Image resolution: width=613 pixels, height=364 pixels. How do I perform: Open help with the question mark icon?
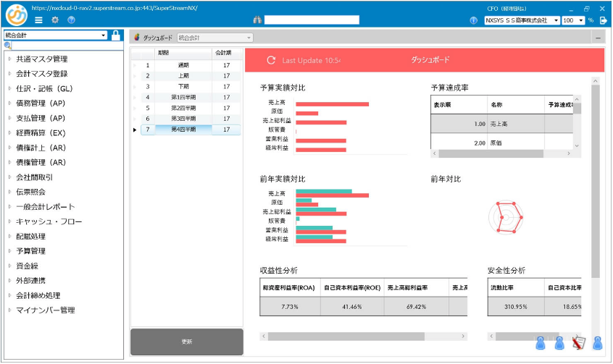tap(71, 20)
